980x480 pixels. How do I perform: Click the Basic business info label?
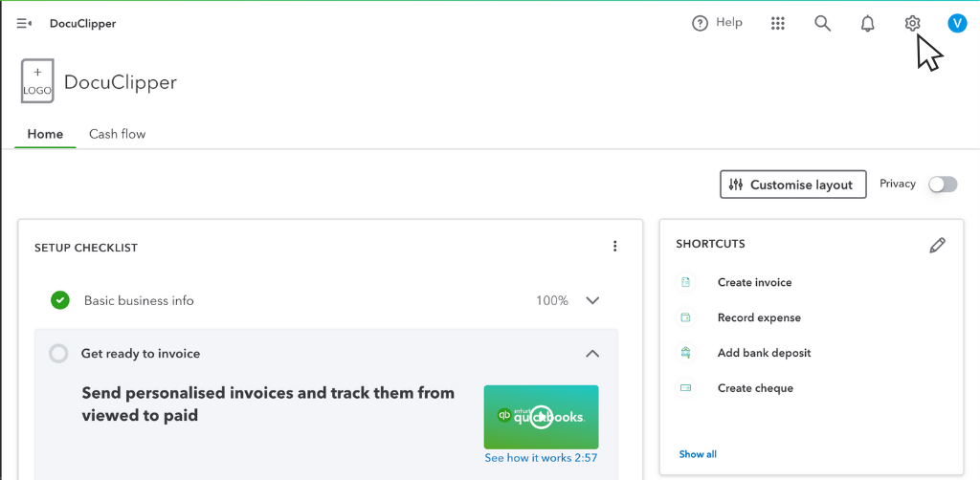coord(139,301)
